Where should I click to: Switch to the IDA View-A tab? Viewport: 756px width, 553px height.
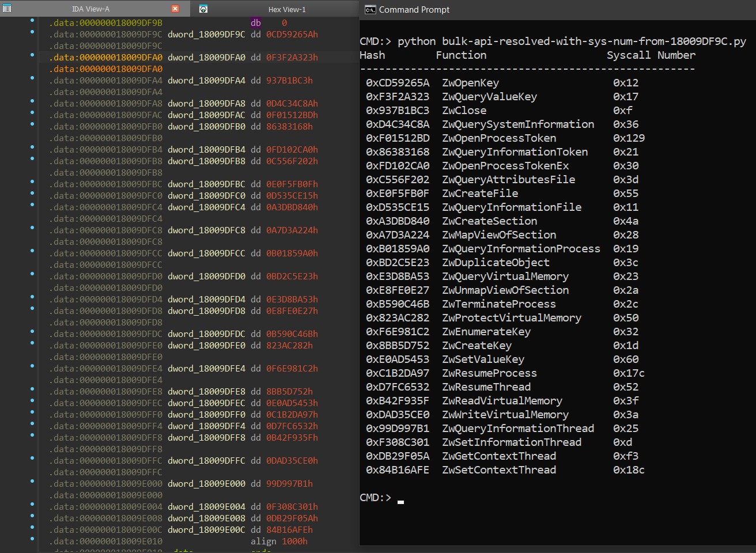point(90,9)
